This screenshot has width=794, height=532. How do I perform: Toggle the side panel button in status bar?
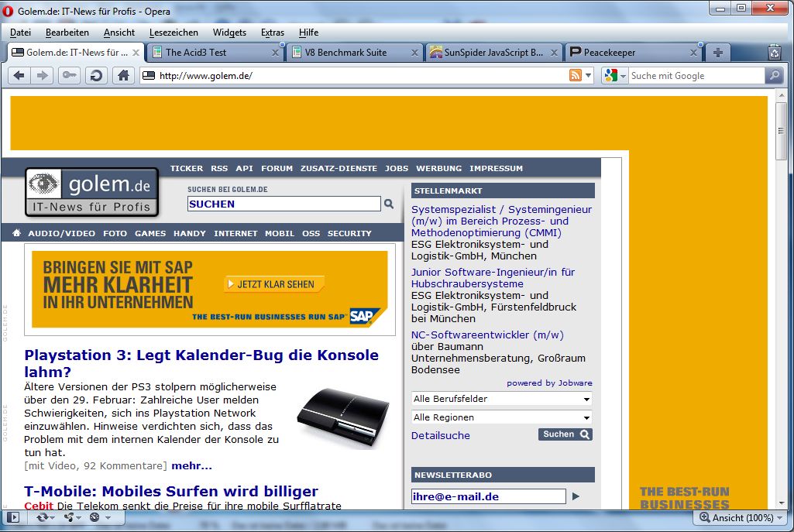(12, 517)
